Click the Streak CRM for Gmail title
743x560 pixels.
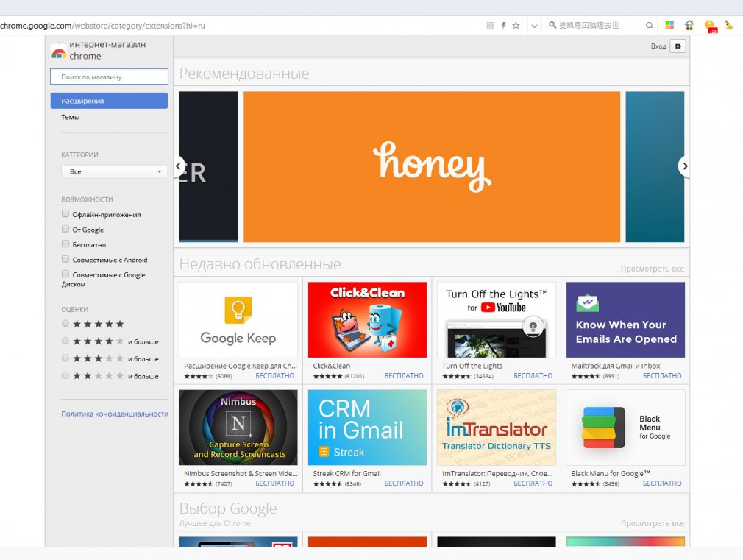[x=347, y=474]
